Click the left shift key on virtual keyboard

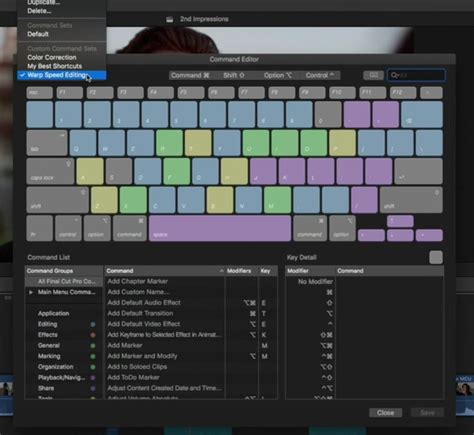pos(58,200)
